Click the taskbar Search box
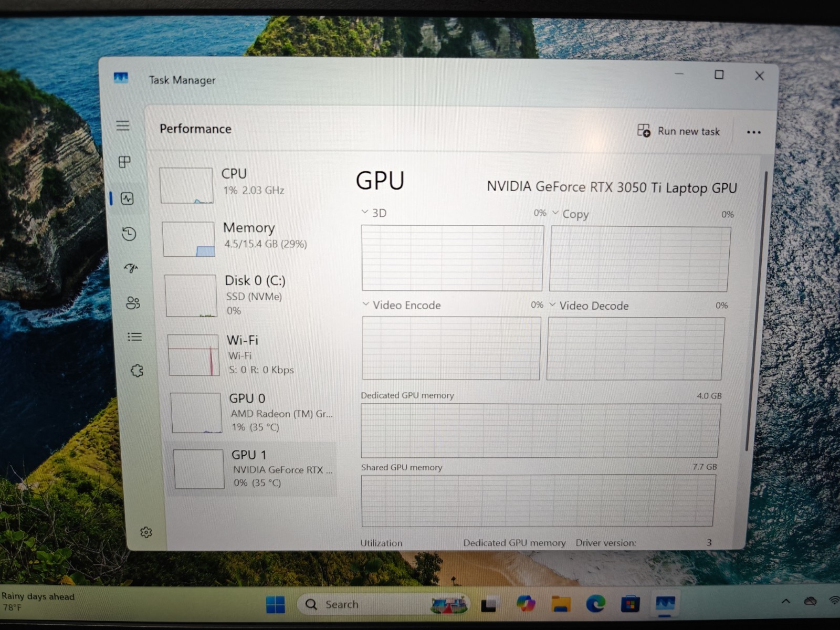This screenshot has width=840, height=630. (384, 604)
